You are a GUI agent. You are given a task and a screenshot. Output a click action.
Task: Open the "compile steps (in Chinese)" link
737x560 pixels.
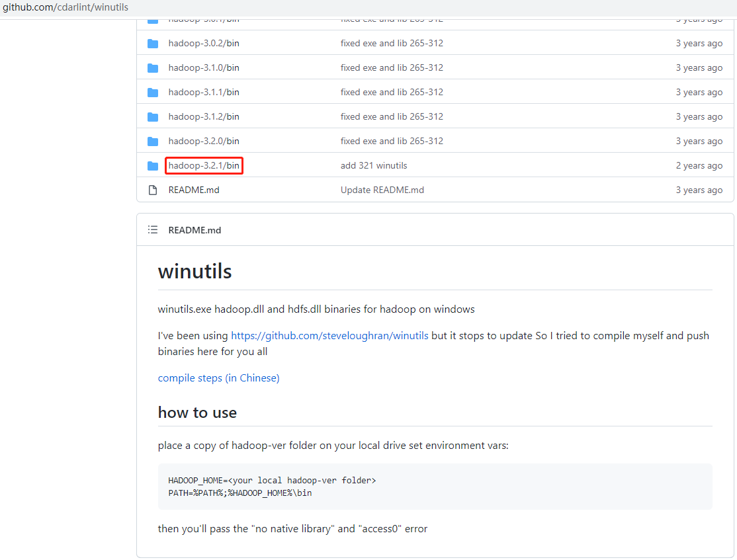pos(218,378)
